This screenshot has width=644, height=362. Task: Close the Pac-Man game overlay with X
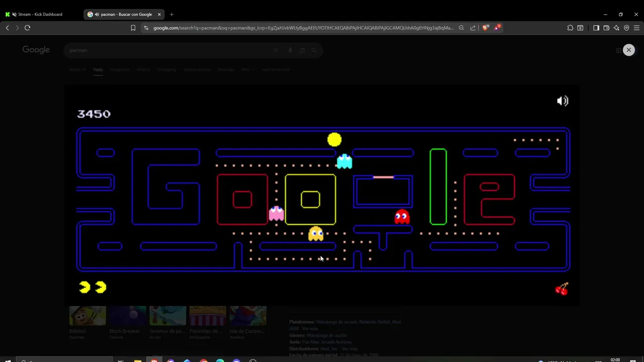coord(628,50)
